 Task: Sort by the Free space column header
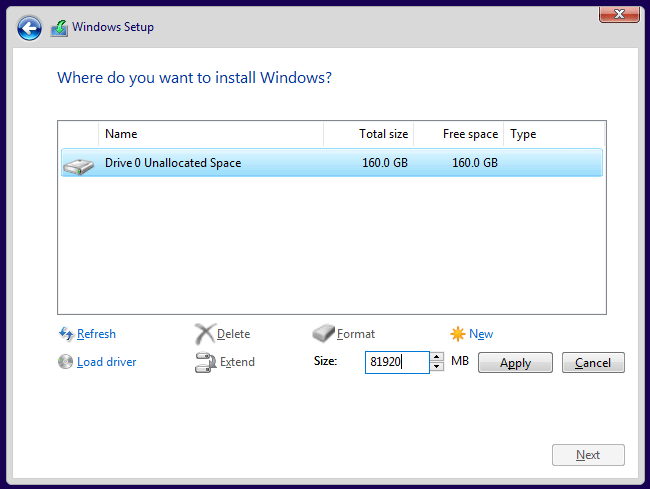(x=458, y=134)
